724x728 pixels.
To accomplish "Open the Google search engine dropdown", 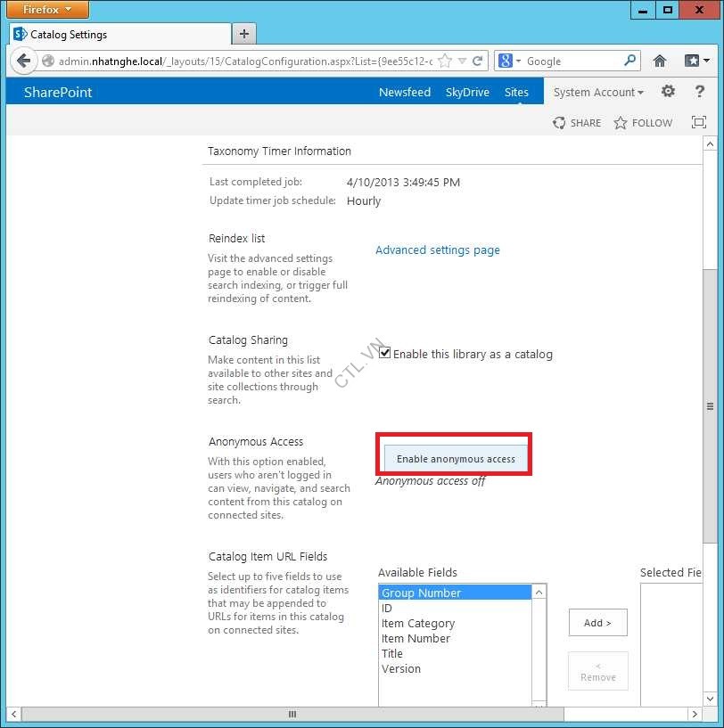I will [x=510, y=61].
